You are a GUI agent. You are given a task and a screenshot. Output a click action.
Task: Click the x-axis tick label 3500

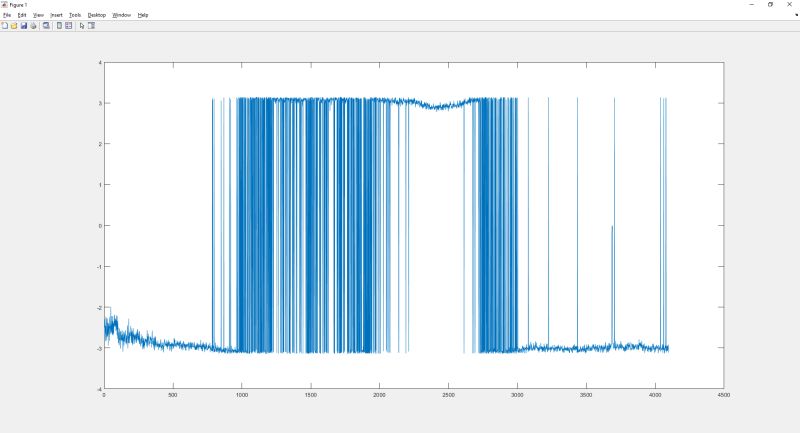(586, 395)
